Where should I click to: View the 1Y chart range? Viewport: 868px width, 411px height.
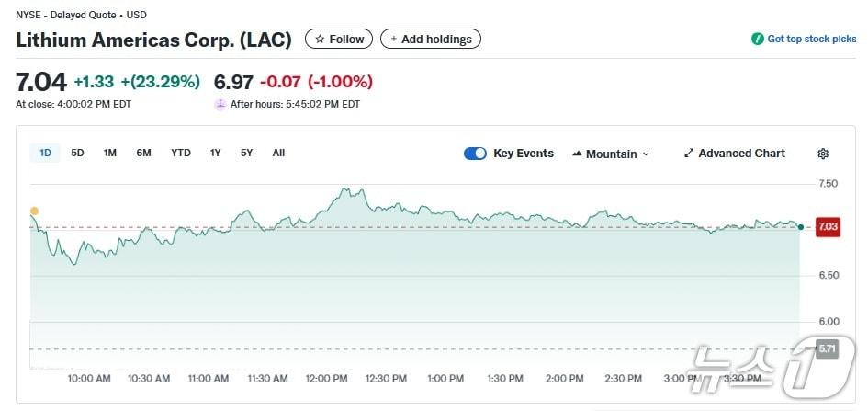pyautogui.click(x=216, y=154)
